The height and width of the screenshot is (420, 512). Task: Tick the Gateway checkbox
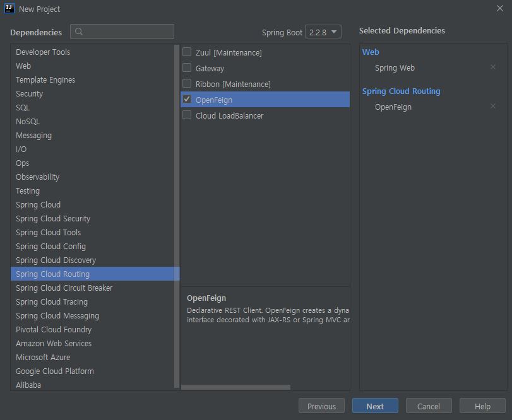[187, 67]
